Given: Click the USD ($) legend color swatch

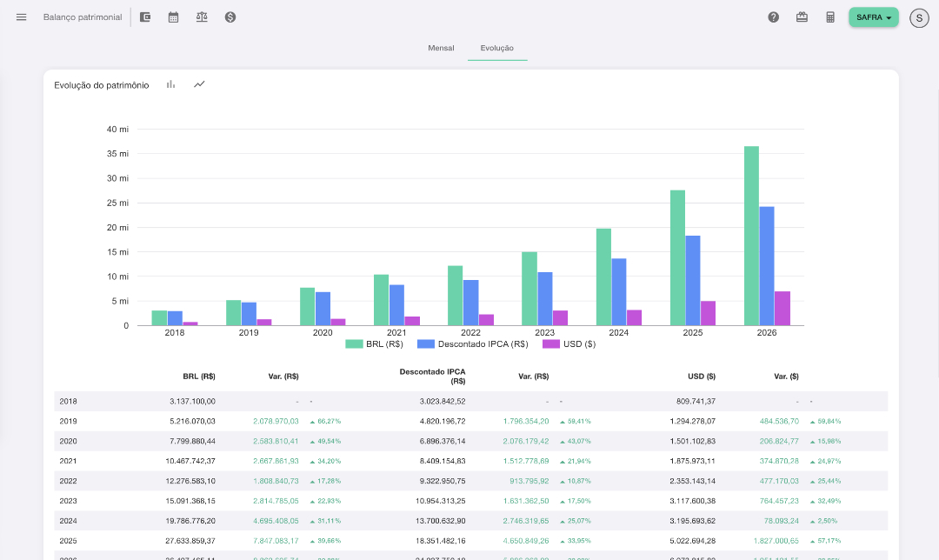Looking at the screenshot, I should (x=550, y=344).
